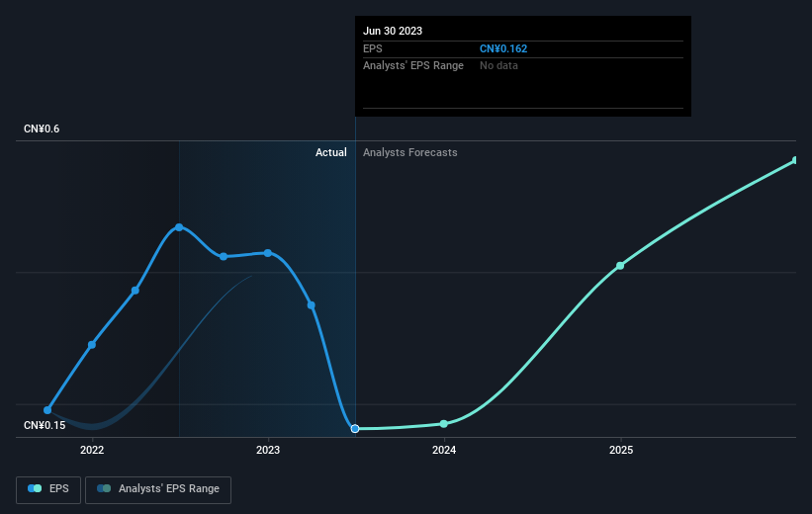
Task: Toggle the EPS legend series
Action: click(x=48, y=489)
